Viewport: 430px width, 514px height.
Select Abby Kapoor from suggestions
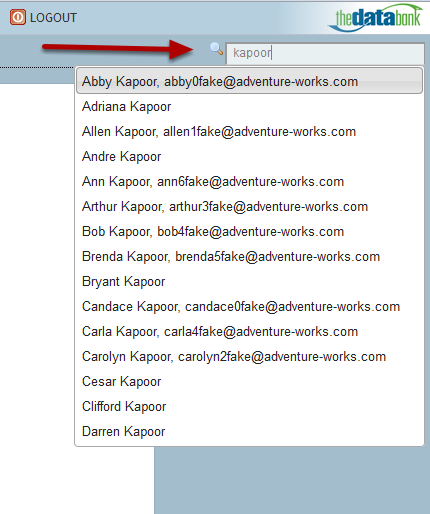pyautogui.click(x=249, y=81)
